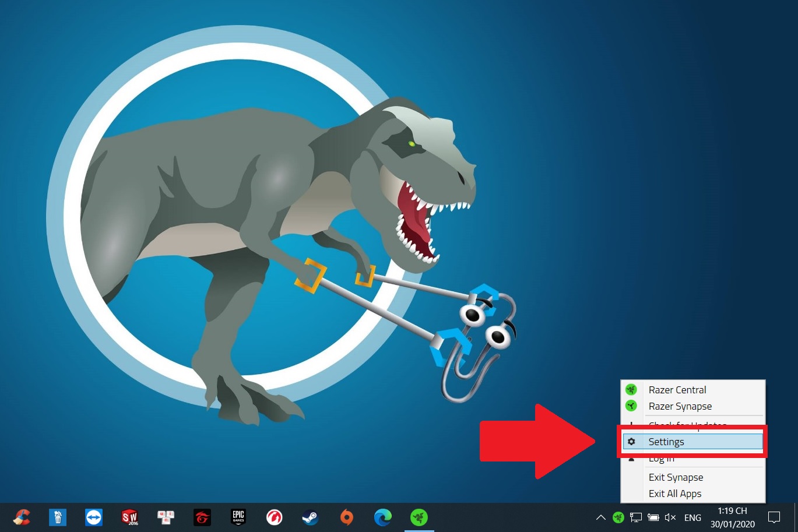
Task: Choose Exit Synapse in the tray menu
Action: [693, 477]
